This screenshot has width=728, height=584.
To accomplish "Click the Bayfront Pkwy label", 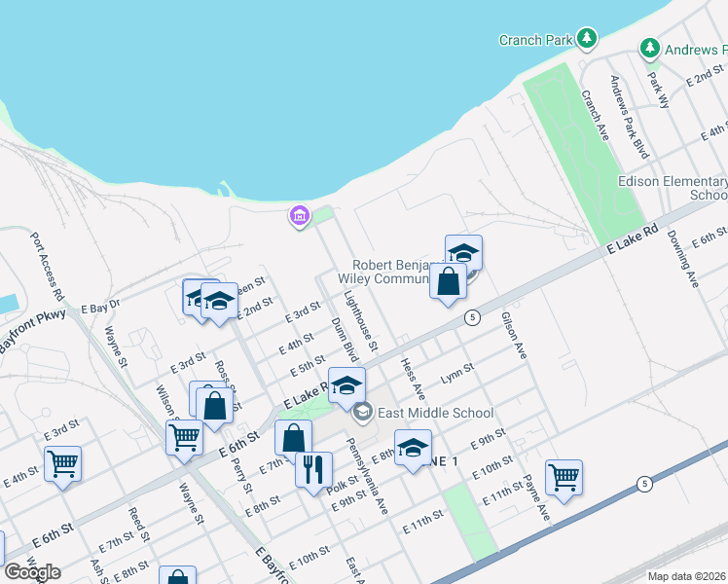I will (x=32, y=332).
